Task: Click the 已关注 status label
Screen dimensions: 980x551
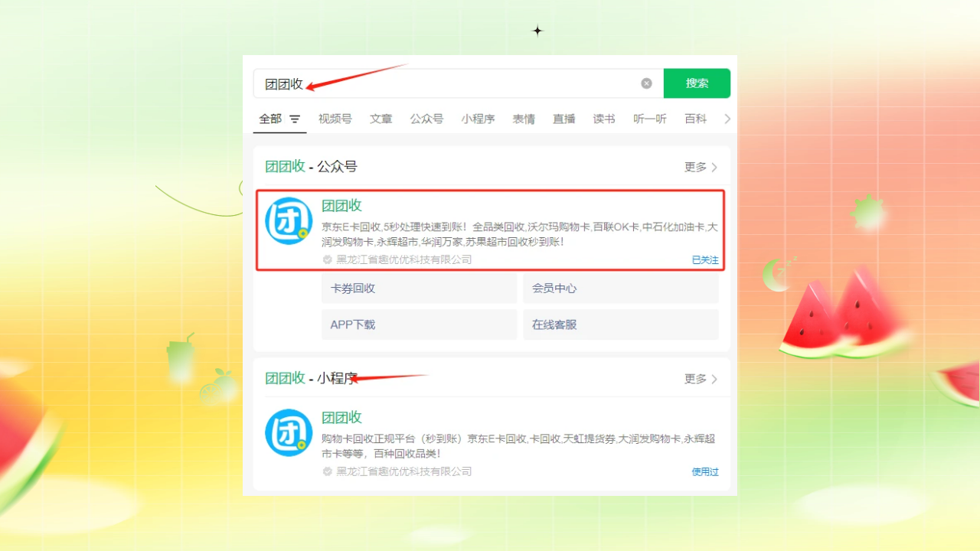Action: (705, 260)
